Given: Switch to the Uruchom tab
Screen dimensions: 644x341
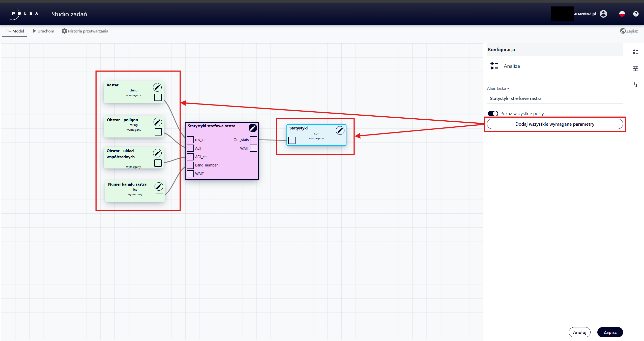Looking at the screenshot, I should (43, 31).
